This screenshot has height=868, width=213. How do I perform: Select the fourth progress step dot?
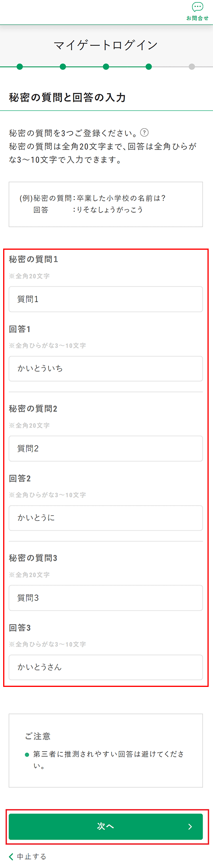tap(149, 67)
